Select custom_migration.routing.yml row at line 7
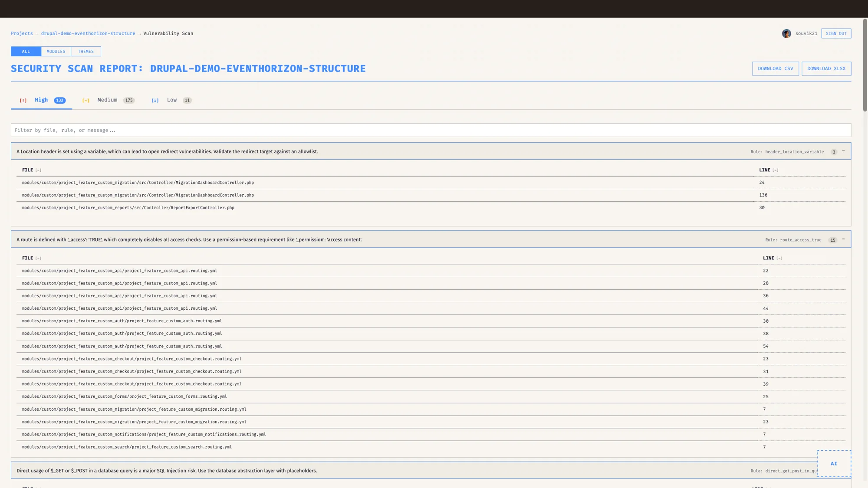The image size is (868, 488). tap(431, 409)
